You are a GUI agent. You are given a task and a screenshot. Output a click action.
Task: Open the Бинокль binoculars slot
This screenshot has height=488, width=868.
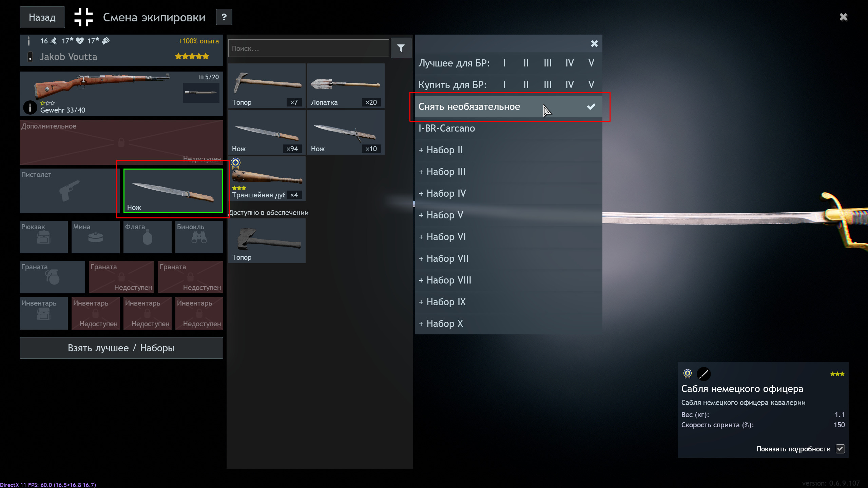199,237
